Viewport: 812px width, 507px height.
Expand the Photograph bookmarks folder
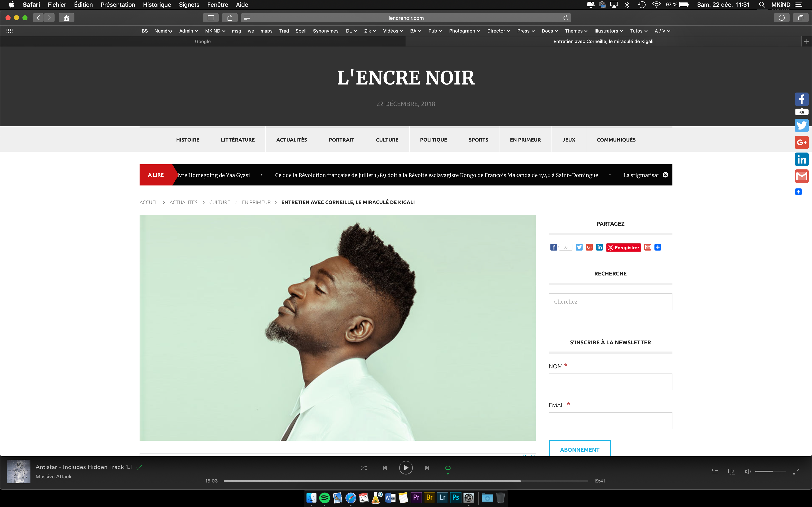464,31
